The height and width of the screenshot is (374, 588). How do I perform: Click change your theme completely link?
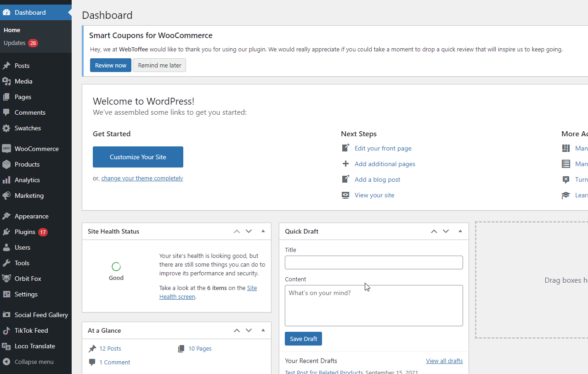click(x=142, y=178)
